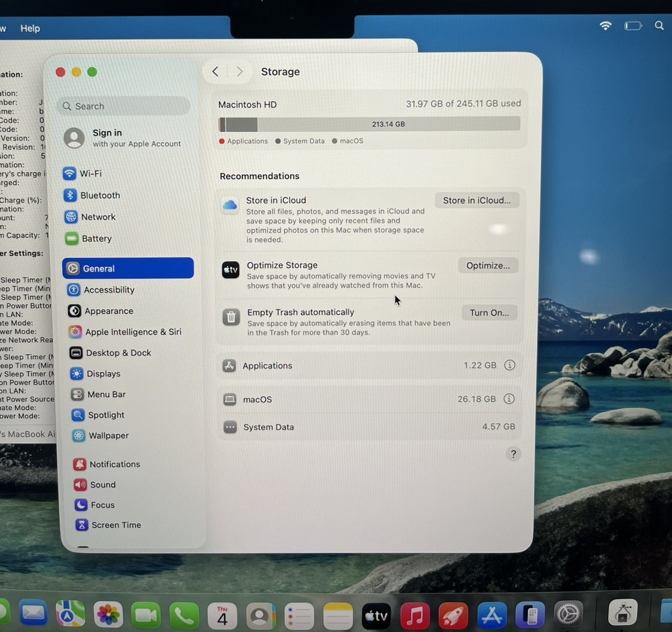The height and width of the screenshot is (632, 672).
Task: Open System Settings from the Dock
Action: pyautogui.click(x=568, y=614)
